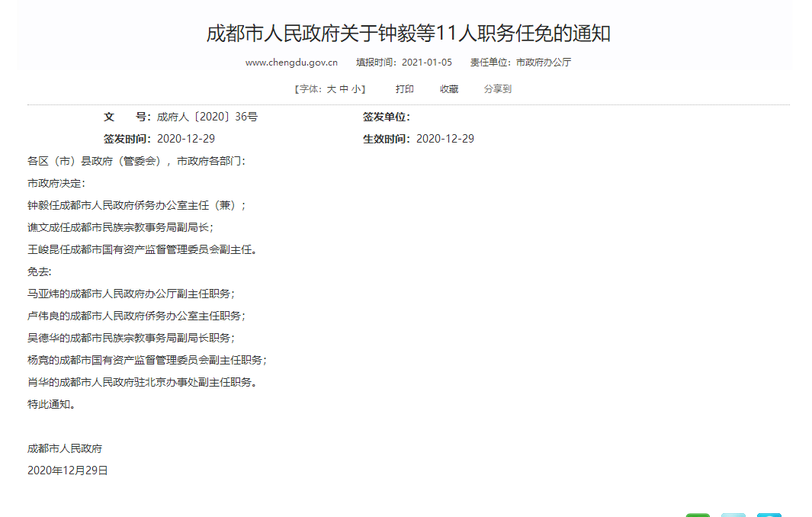
Task: Click 打印 to print the notice
Action: [x=404, y=89]
